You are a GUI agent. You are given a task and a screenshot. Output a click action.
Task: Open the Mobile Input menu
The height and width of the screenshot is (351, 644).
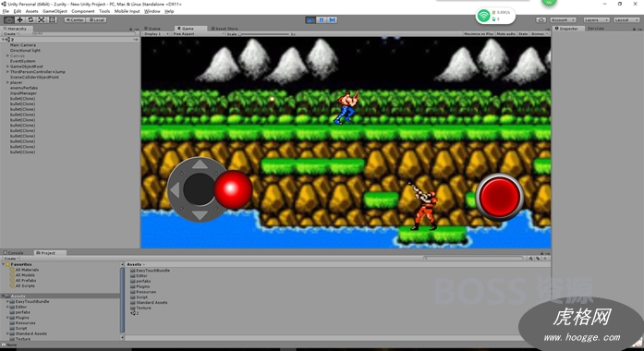(127, 11)
